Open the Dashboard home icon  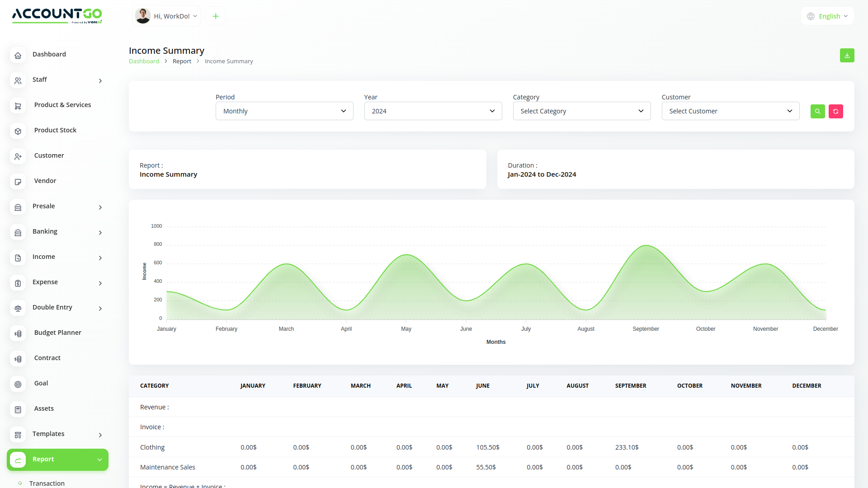[18, 55]
